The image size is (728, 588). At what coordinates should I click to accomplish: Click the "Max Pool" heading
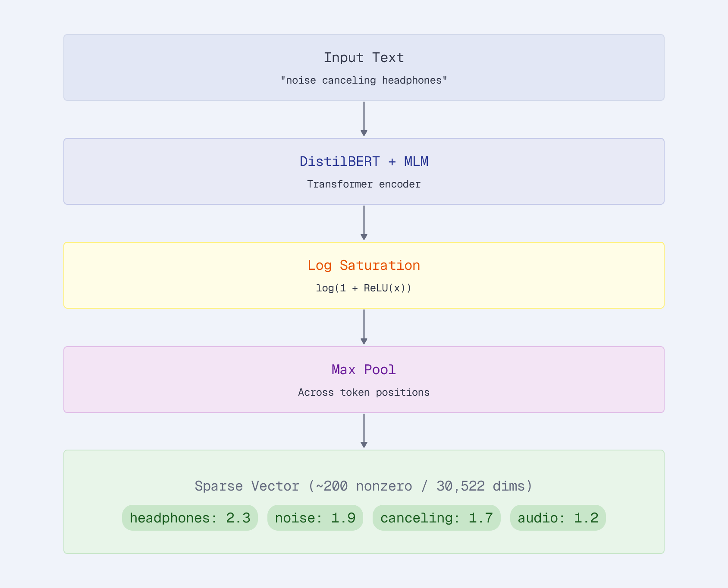(364, 369)
